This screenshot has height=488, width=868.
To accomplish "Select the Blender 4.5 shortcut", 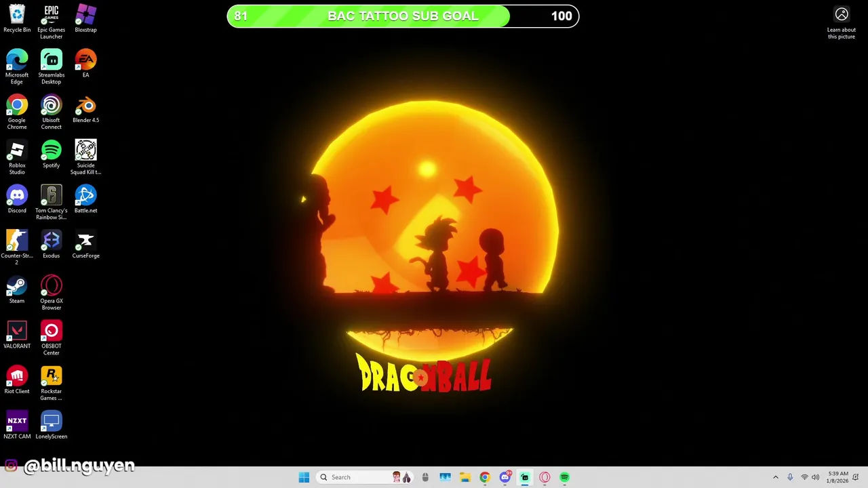I will tap(85, 109).
